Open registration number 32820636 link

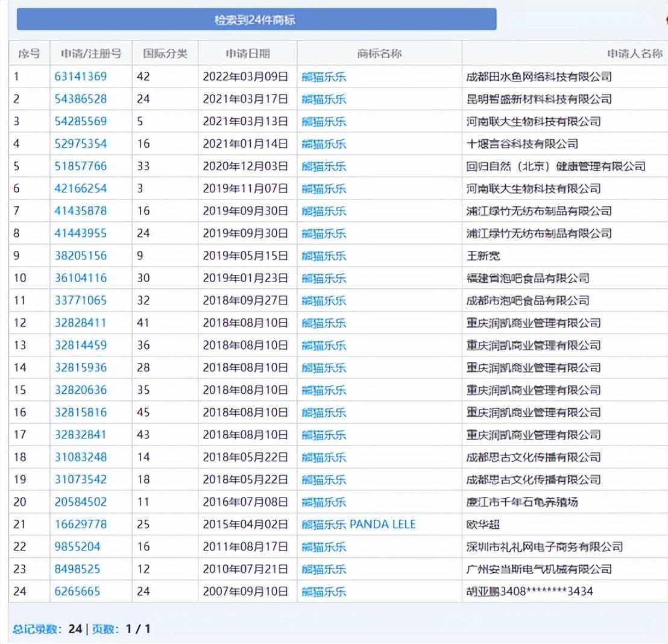pyautogui.click(x=81, y=390)
